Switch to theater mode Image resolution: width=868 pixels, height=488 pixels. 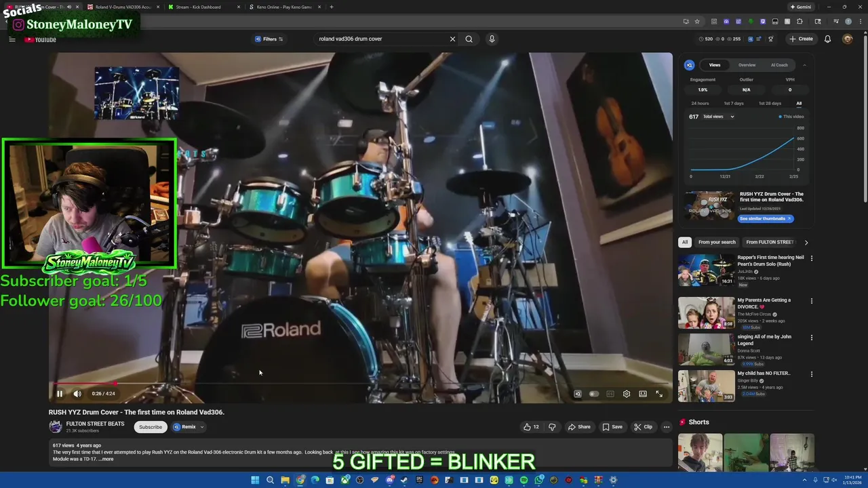pos(643,394)
